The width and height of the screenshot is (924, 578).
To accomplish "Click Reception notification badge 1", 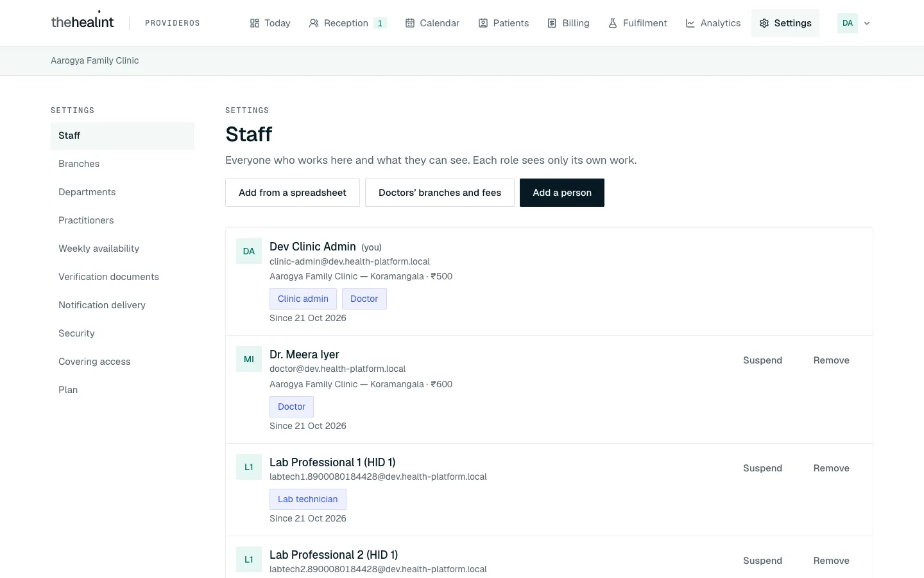I will [380, 23].
